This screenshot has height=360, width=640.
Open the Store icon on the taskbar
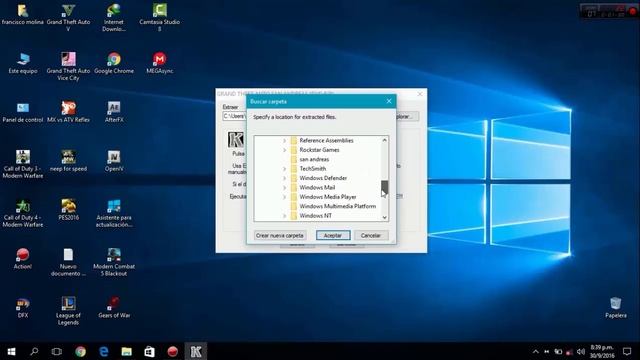(149, 351)
